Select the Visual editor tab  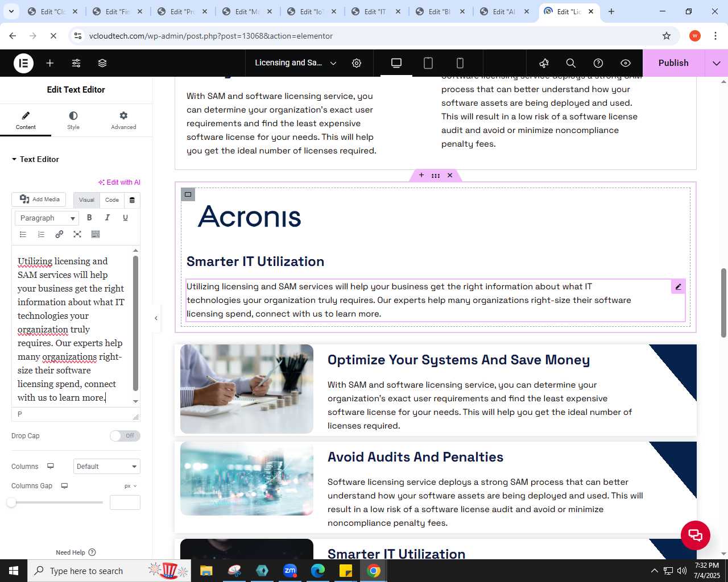[x=86, y=200]
